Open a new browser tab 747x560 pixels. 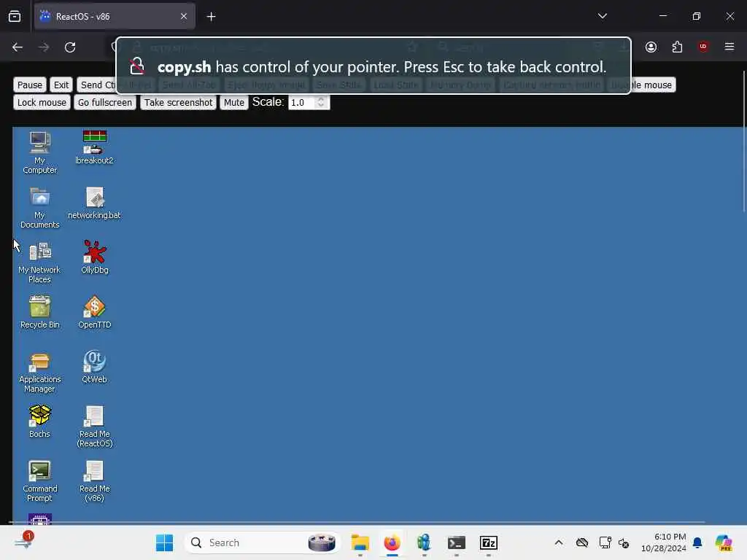pyautogui.click(x=211, y=17)
